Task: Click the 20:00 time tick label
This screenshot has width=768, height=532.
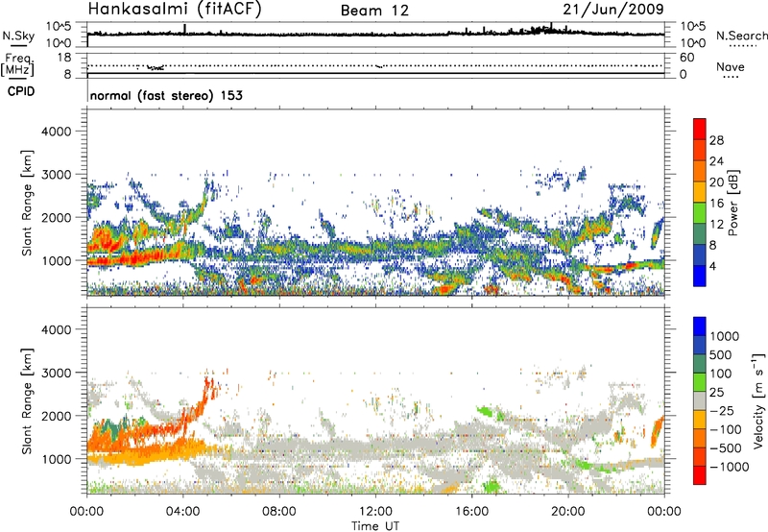Action: click(567, 512)
